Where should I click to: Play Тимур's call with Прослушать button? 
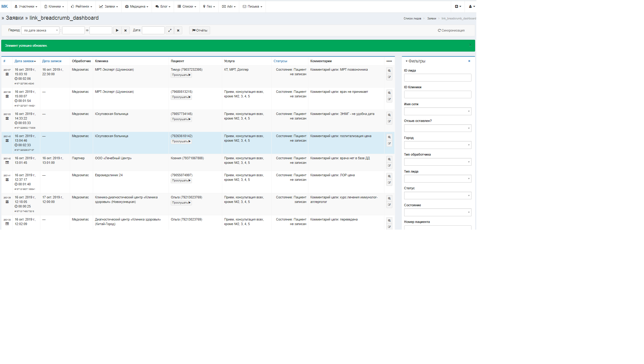pos(181,75)
